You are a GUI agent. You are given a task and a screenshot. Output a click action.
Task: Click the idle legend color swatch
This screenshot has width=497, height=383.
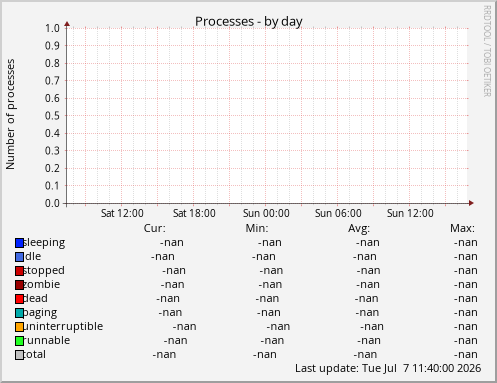pyautogui.click(x=19, y=257)
